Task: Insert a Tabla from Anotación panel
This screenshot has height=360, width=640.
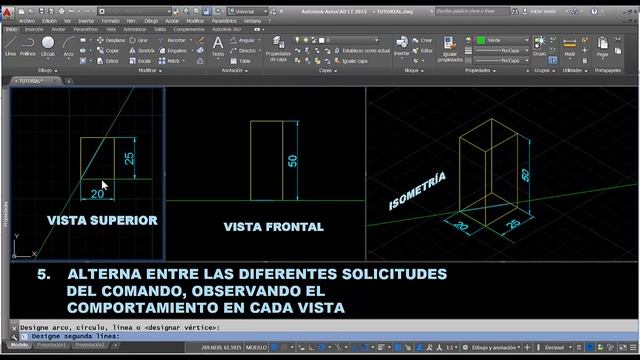Action: (x=240, y=61)
